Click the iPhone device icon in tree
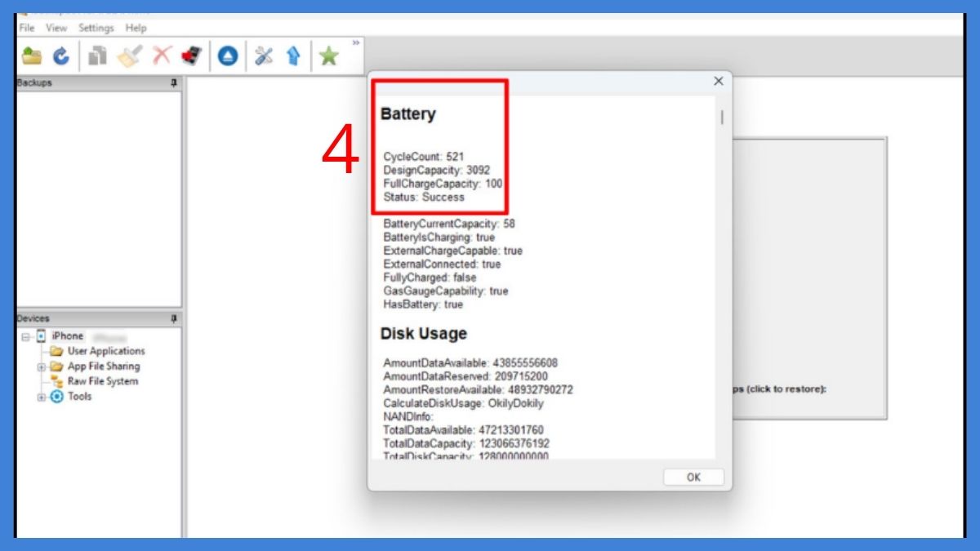The image size is (980, 551). 42,336
